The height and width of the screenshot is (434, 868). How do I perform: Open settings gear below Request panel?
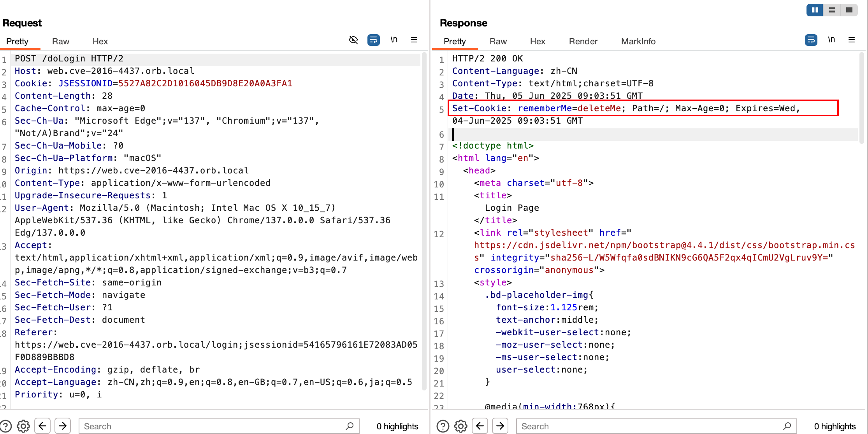coord(23,426)
